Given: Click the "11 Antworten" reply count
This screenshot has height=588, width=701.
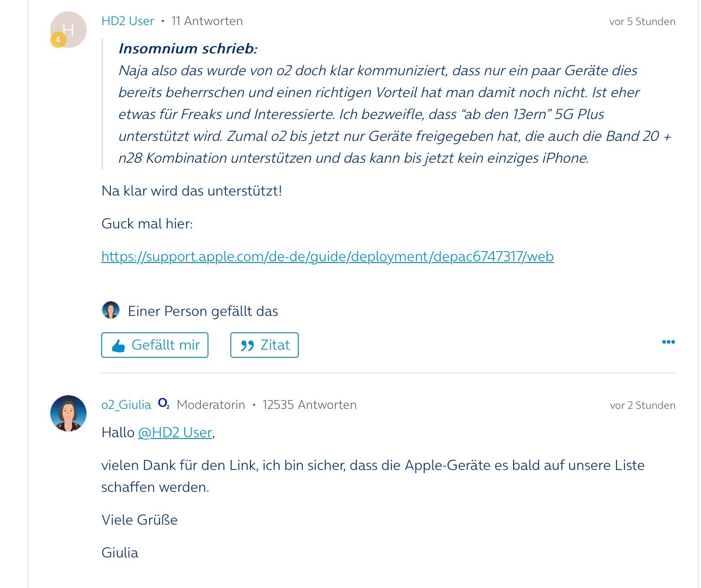Looking at the screenshot, I should pyautogui.click(x=207, y=21).
